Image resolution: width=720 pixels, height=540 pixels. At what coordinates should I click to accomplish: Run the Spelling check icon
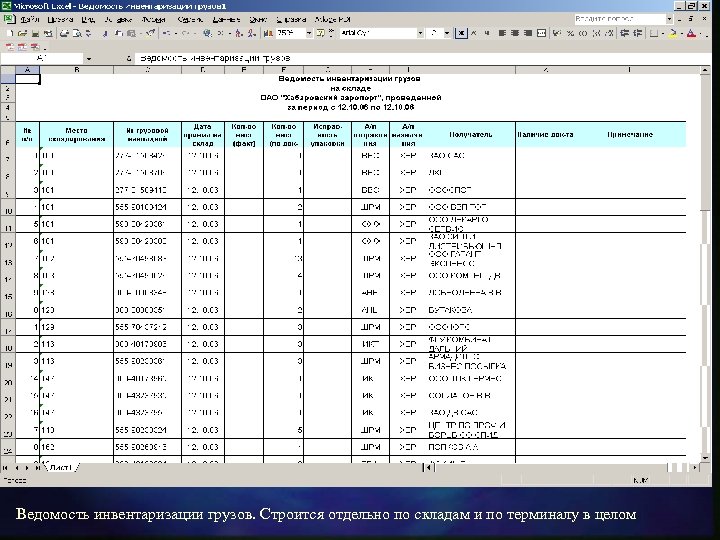tap(88, 33)
